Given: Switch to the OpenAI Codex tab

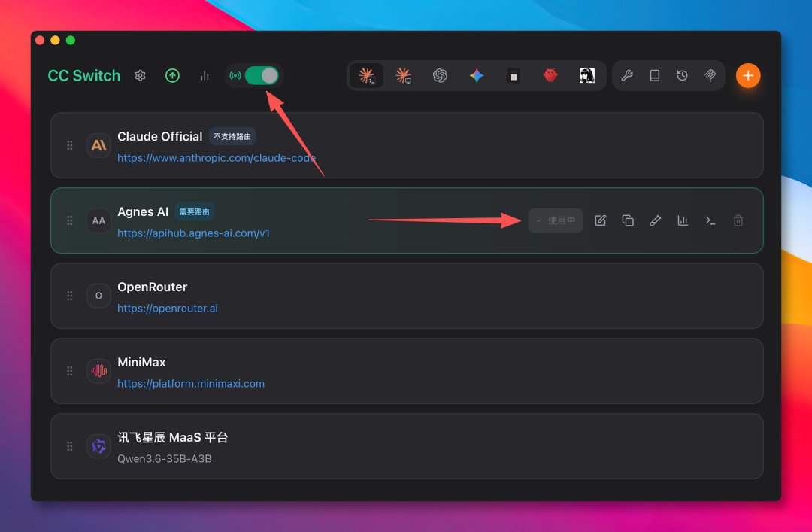Looking at the screenshot, I should click(x=440, y=76).
